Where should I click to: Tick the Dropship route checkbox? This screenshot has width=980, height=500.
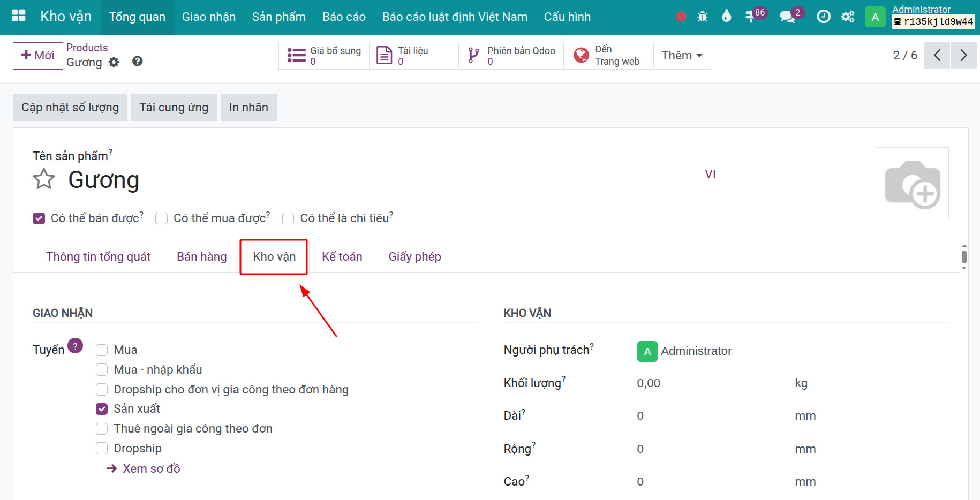coord(102,449)
